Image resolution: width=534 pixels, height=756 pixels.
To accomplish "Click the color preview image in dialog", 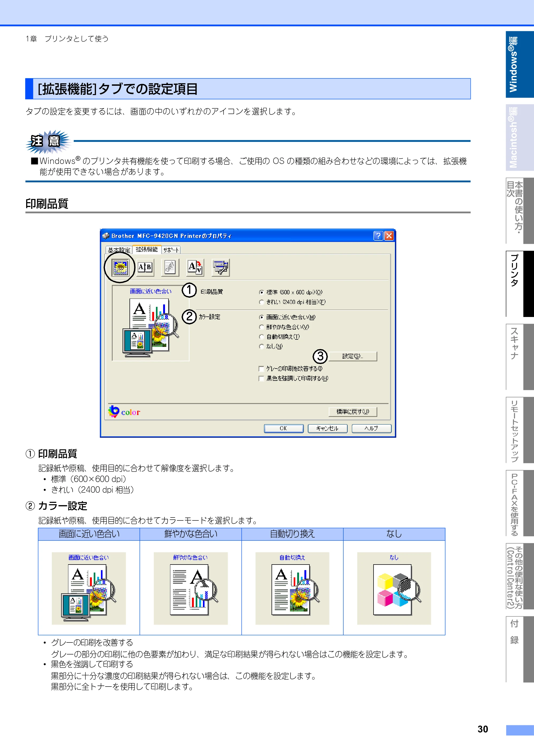I will [151, 323].
